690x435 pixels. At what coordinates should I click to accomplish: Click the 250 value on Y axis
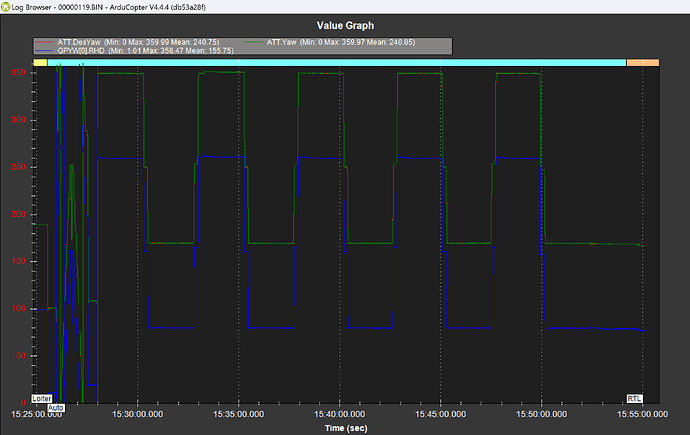tap(18, 167)
